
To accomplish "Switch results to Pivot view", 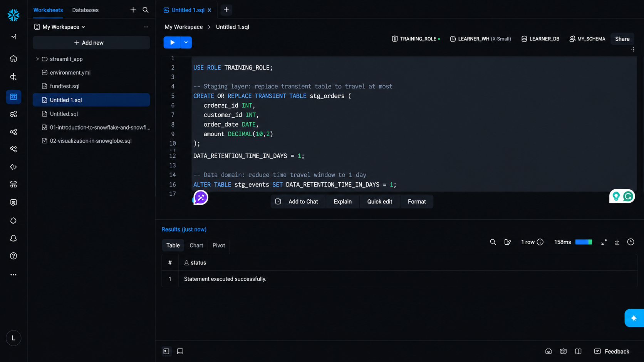I will click(x=219, y=245).
